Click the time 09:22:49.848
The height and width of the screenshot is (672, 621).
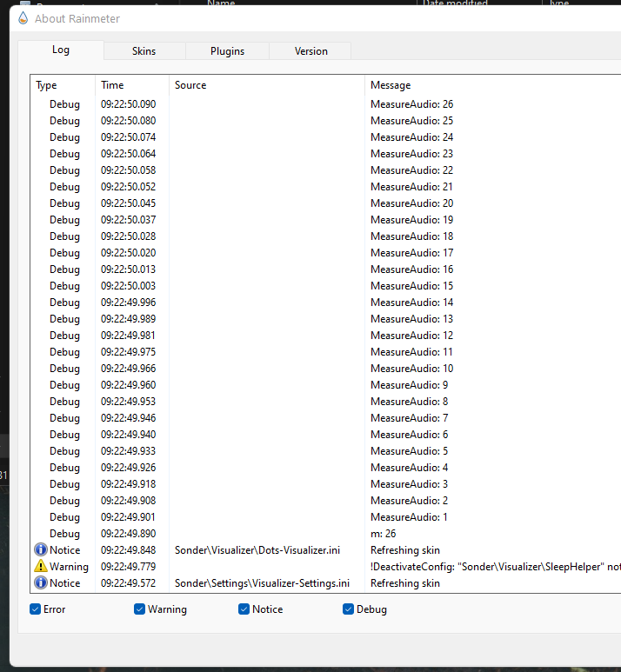[128, 549]
